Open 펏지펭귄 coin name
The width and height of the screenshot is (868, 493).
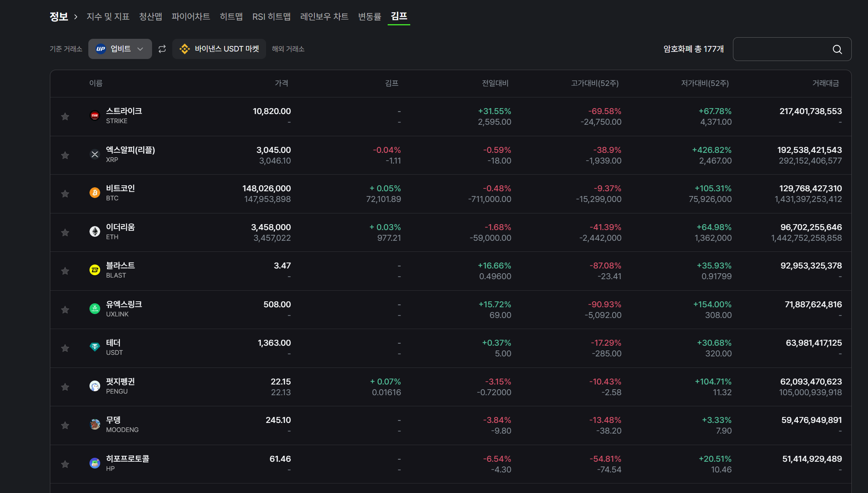(x=120, y=382)
